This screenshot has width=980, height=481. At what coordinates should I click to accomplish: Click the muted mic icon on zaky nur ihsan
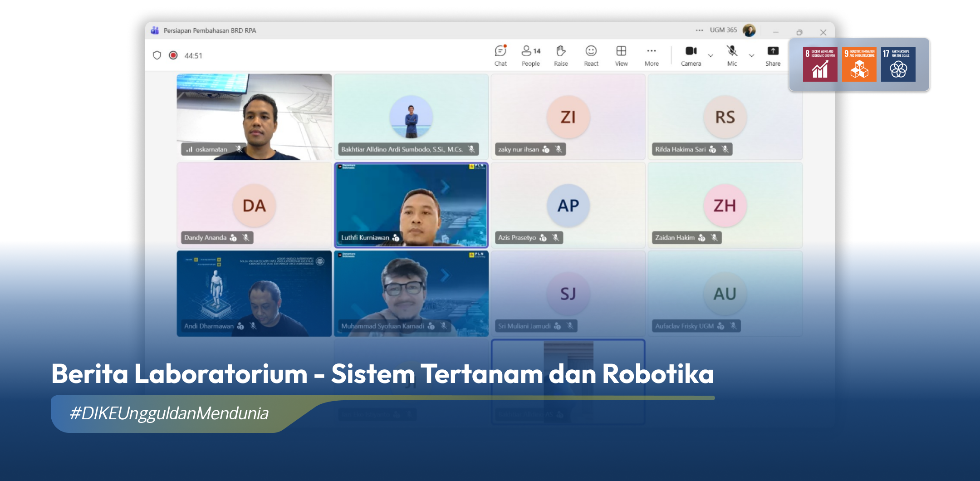point(559,149)
